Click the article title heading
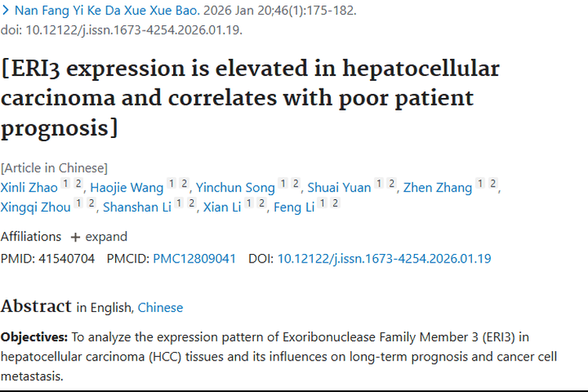The image size is (588, 392). [x=249, y=97]
